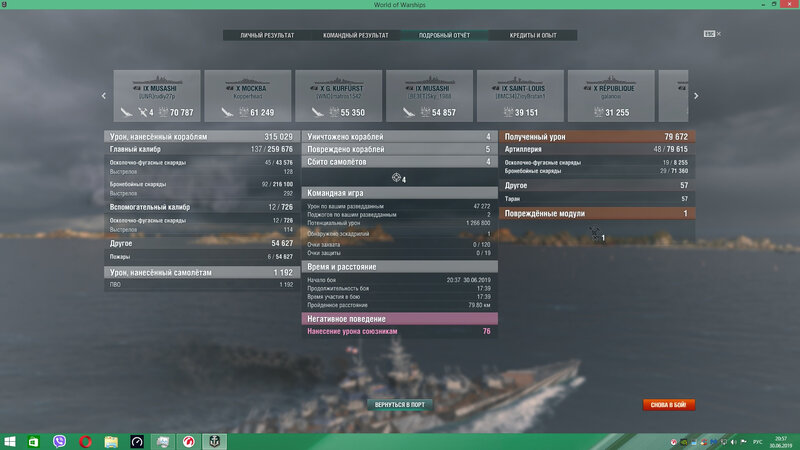Click the Время и расстояние header
The width and height of the screenshot is (800, 450).
[399, 267]
